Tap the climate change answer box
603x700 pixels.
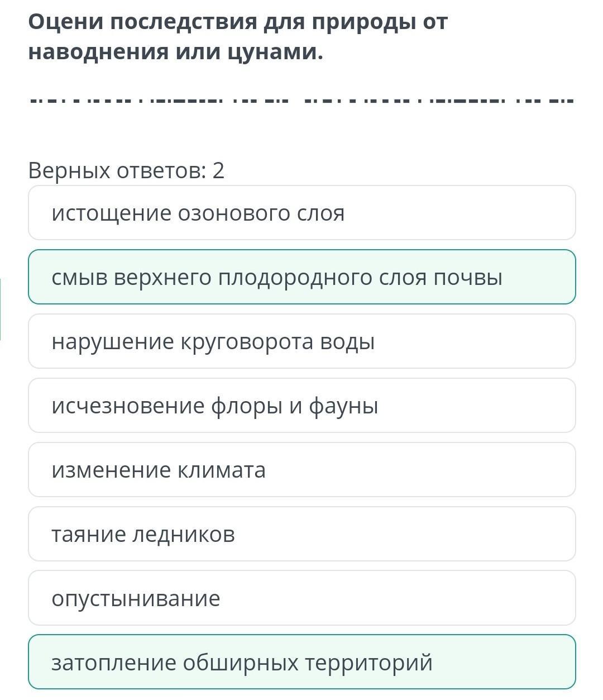(x=301, y=470)
